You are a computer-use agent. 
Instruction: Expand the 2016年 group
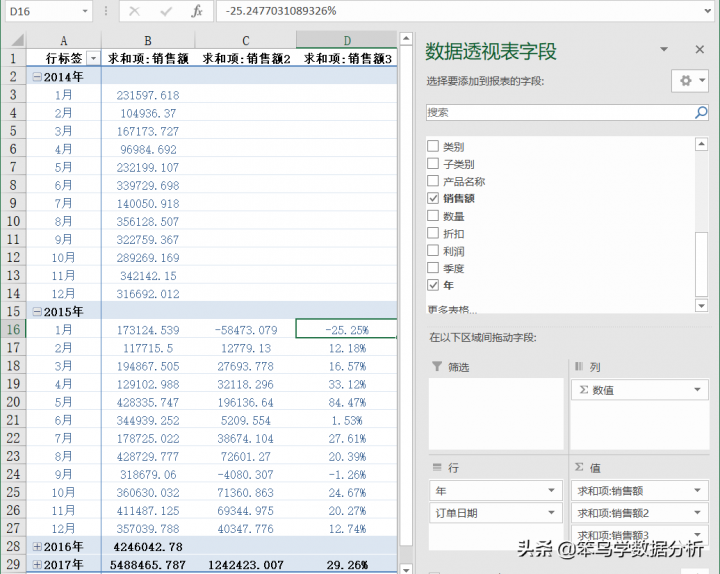[37, 546]
